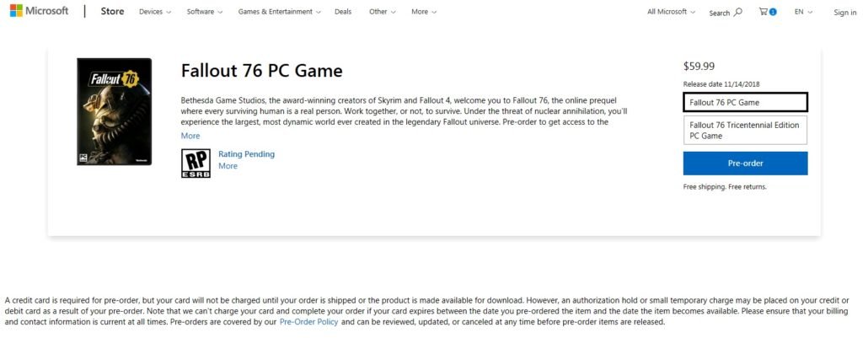Click the Microsoft logo icon
The height and width of the screenshot is (338, 868).
click(x=16, y=12)
